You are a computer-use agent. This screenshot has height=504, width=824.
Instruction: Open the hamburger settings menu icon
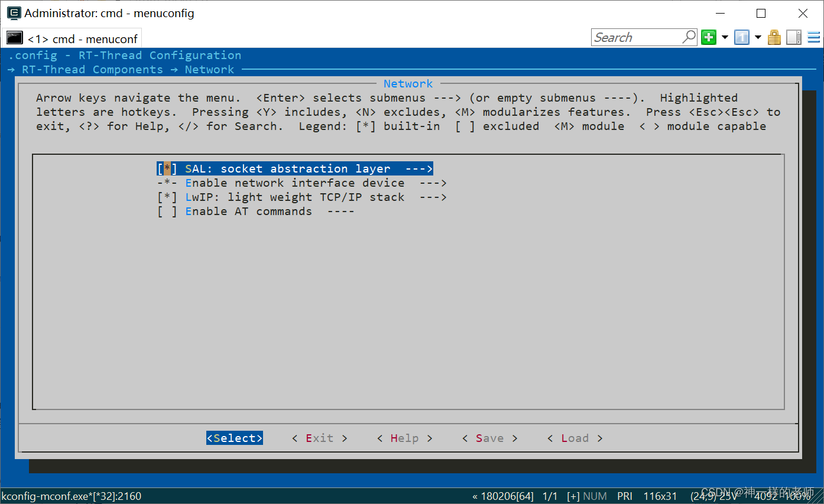pyautogui.click(x=814, y=37)
